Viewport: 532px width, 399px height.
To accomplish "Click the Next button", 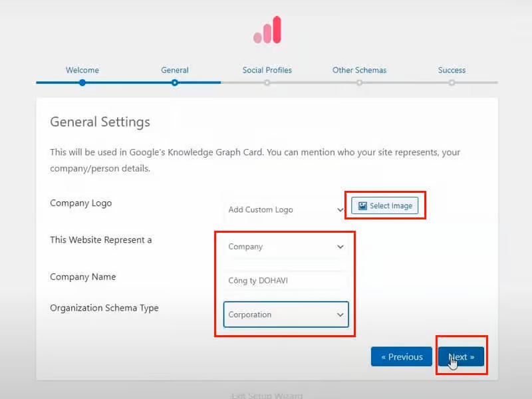I will (x=461, y=356).
